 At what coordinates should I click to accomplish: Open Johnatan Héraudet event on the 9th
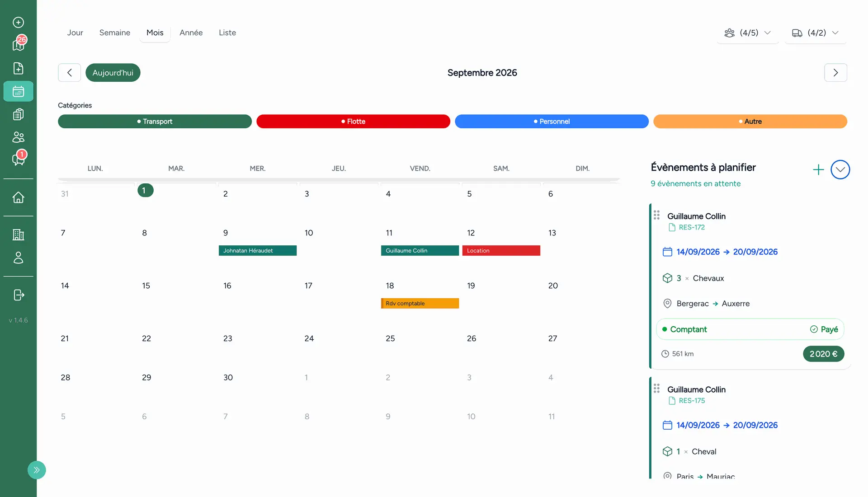(x=258, y=251)
